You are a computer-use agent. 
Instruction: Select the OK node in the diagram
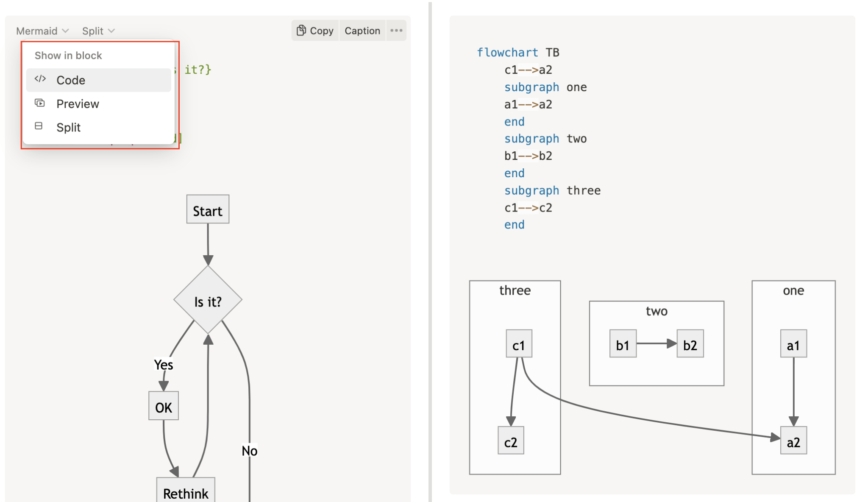(x=164, y=407)
